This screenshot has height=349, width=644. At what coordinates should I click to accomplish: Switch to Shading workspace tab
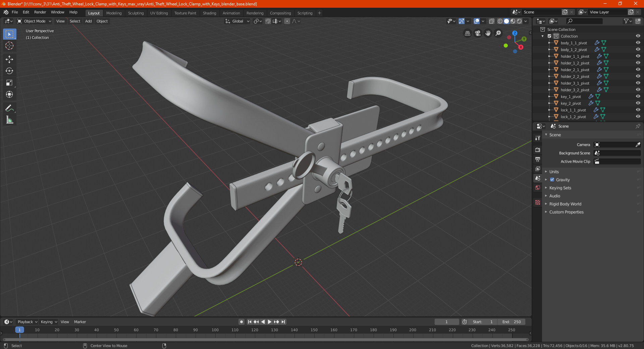coord(209,13)
